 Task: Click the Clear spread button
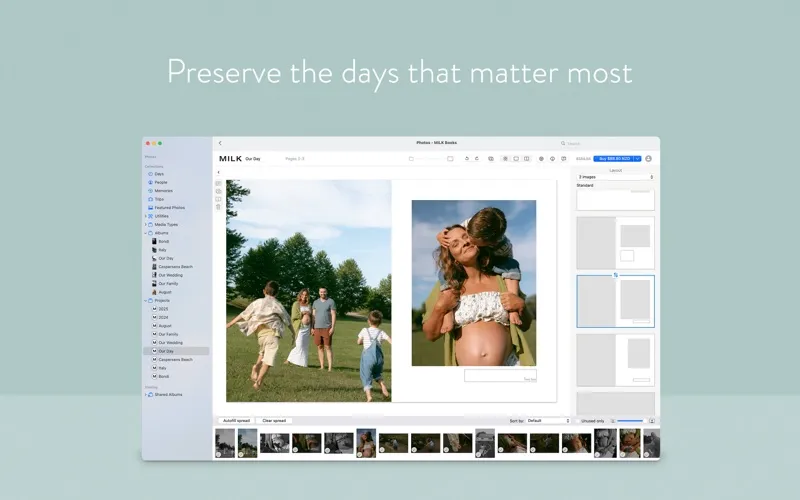tap(274, 421)
